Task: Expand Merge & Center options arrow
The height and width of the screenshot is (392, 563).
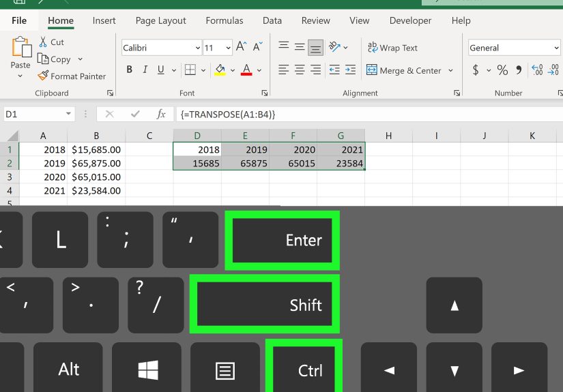Action: pos(450,70)
